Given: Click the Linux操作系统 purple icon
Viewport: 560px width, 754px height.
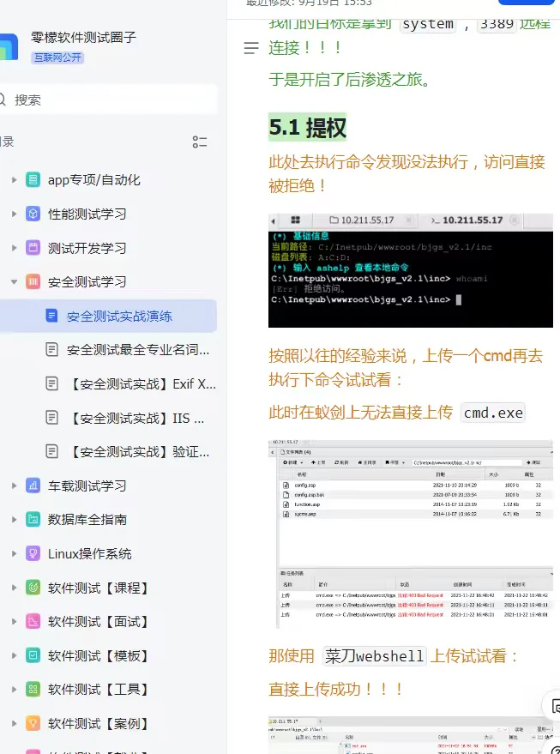Looking at the screenshot, I should pos(33,553).
